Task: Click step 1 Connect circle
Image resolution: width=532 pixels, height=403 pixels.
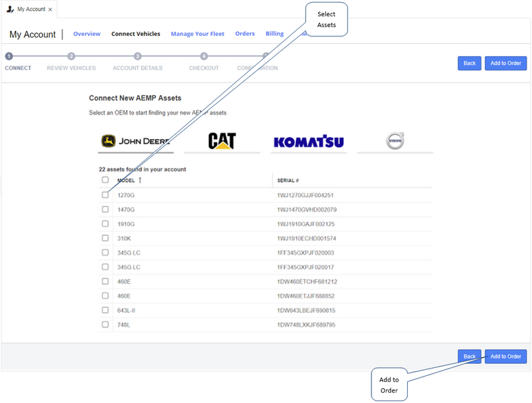Action: point(9,57)
